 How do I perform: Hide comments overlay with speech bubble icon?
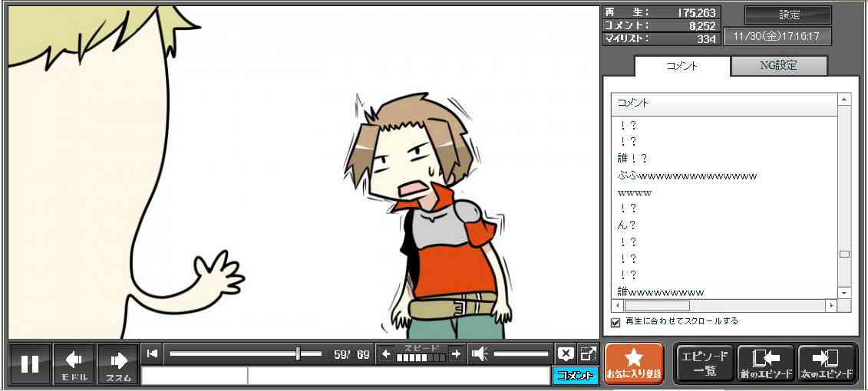(x=566, y=353)
